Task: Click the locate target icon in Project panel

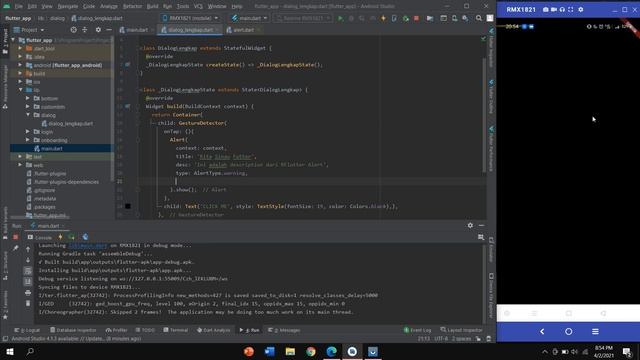Action: [73, 30]
